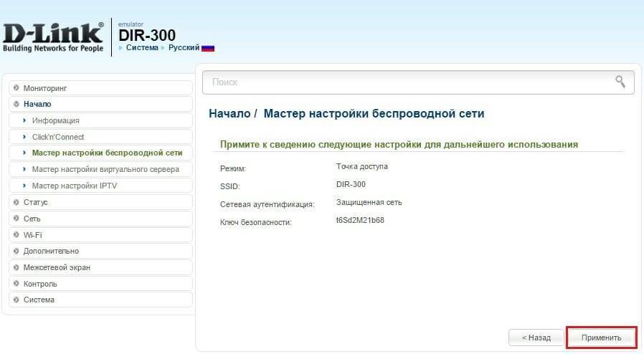The image size is (644, 354).
Task: Open the Русский language menu
Action: pos(184,47)
